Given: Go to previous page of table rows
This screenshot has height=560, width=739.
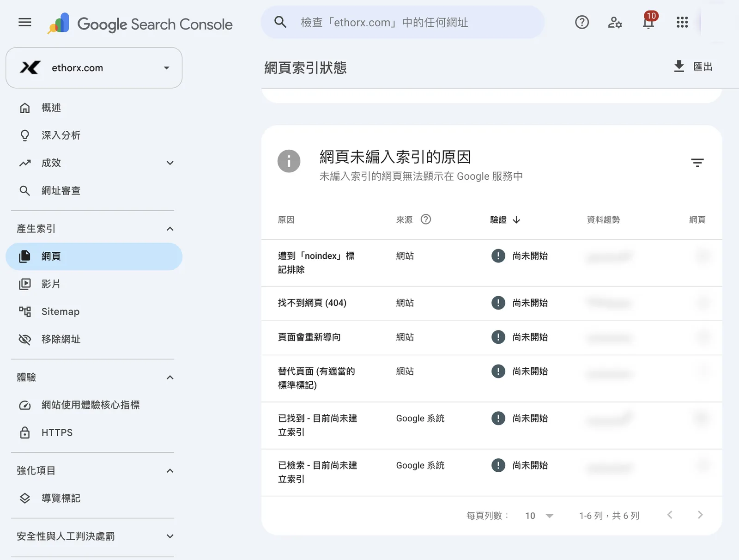Looking at the screenshot, I should (670, 515).
